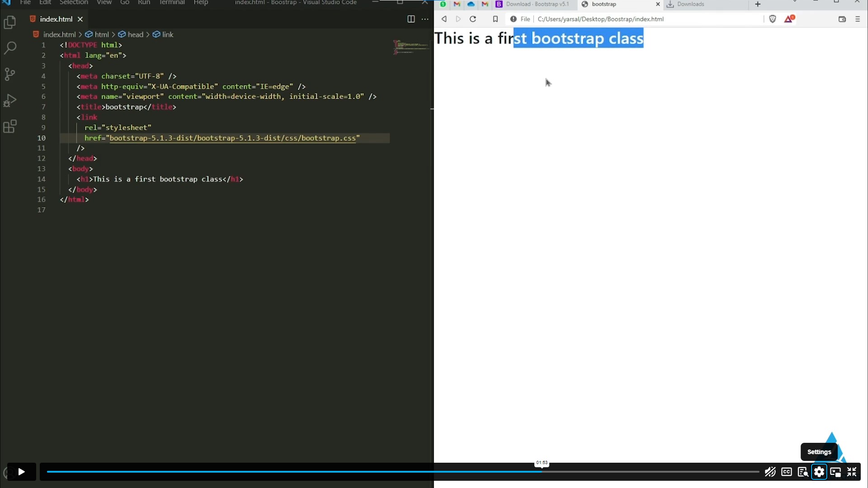Screen dimensions: 868x488
Task: Open a new browser tab with the plus button
Action: point(757,4)
